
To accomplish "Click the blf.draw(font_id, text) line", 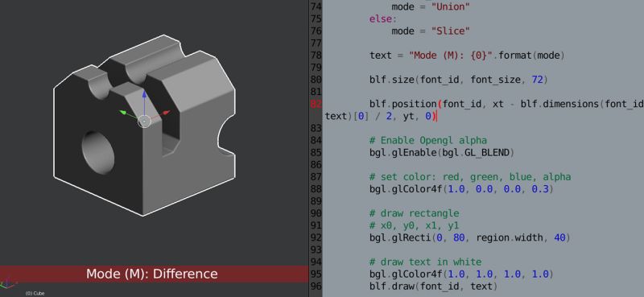I will pos(433,287).
